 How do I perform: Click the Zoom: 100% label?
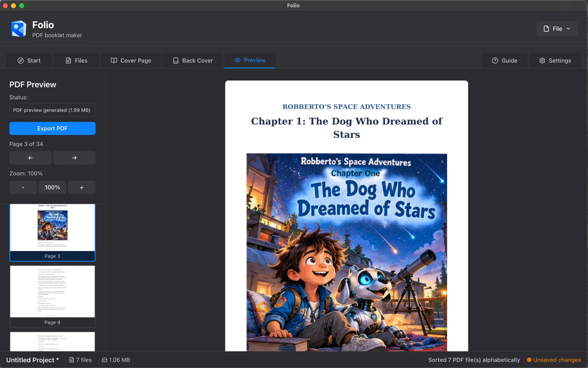pos(26,174)
